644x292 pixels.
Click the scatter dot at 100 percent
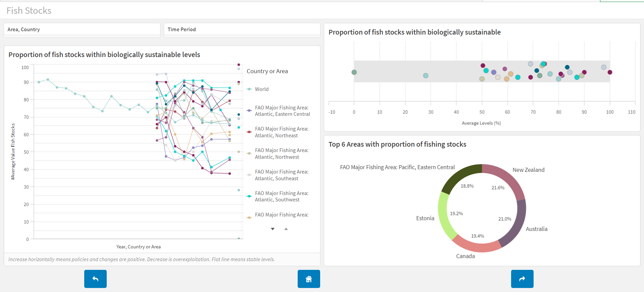click(x=610, y=72)
